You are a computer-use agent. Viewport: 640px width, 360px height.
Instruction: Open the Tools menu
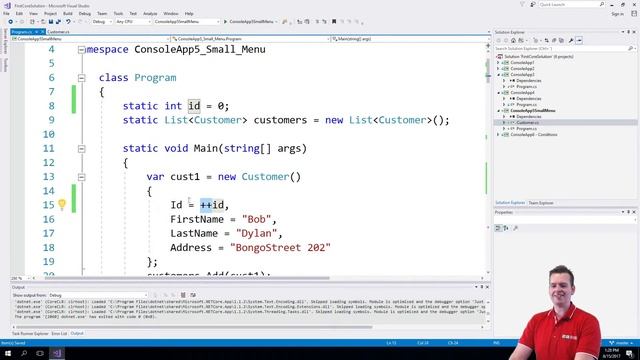pyautogui.click(x=118, y=13)
